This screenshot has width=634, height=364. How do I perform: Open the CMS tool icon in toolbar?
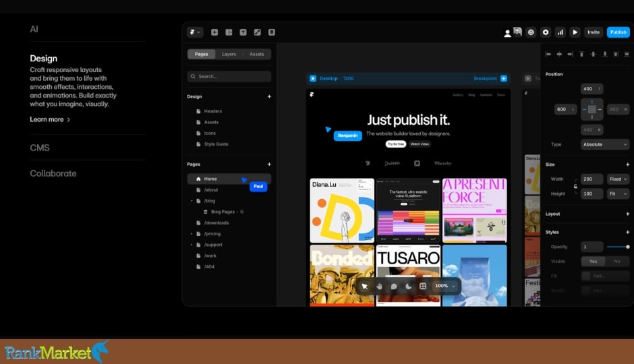tap(272, 32)
